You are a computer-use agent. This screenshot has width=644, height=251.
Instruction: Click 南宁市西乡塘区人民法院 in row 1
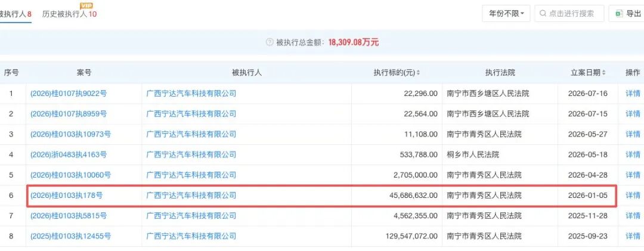(x=488, y=94)
